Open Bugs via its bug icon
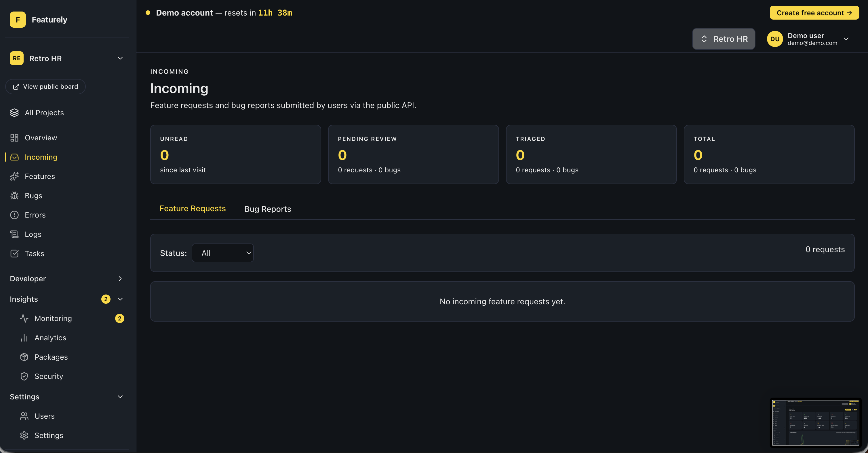The width and height of the screenshot is (868, 453). click(x=14, y=196)
